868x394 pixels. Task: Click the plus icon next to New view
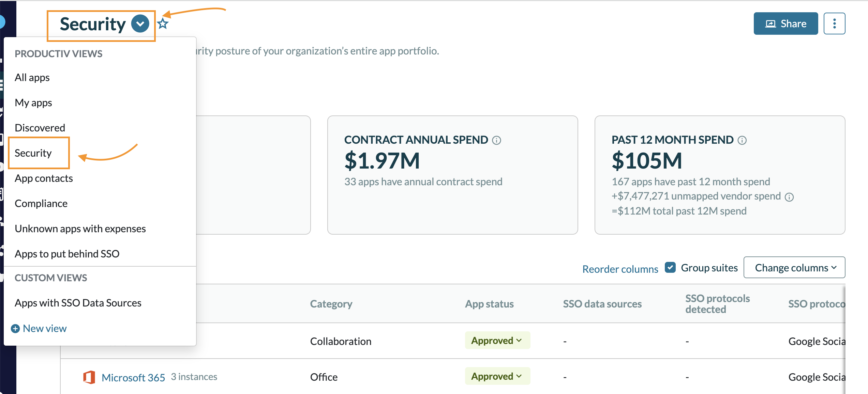(x=15, y=329)
